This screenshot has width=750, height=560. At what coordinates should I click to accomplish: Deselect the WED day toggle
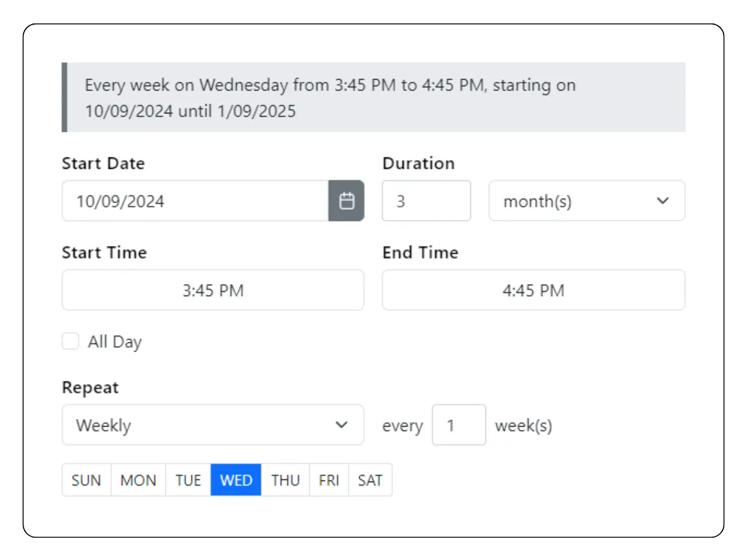tap(235, 480)
